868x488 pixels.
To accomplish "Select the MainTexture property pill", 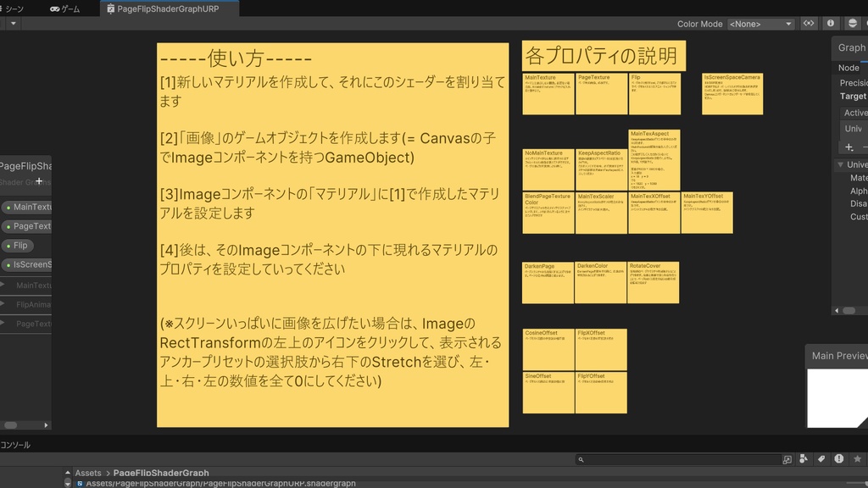I will (28, 207).
